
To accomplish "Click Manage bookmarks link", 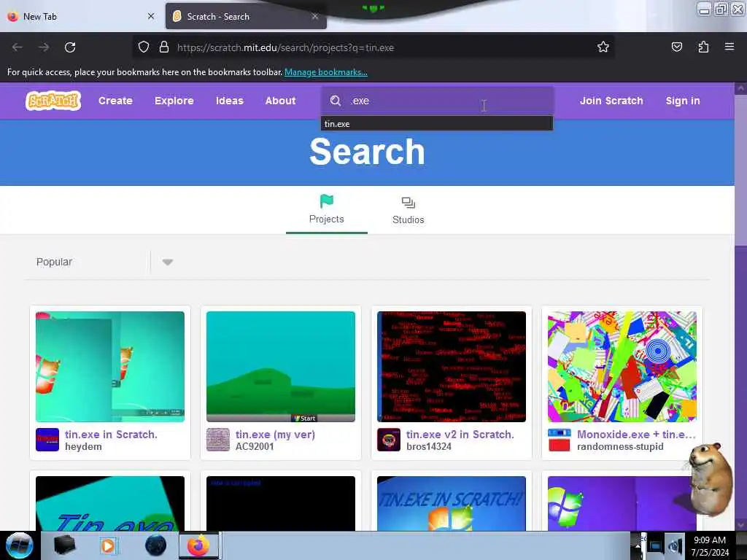I will click(326, 72).
